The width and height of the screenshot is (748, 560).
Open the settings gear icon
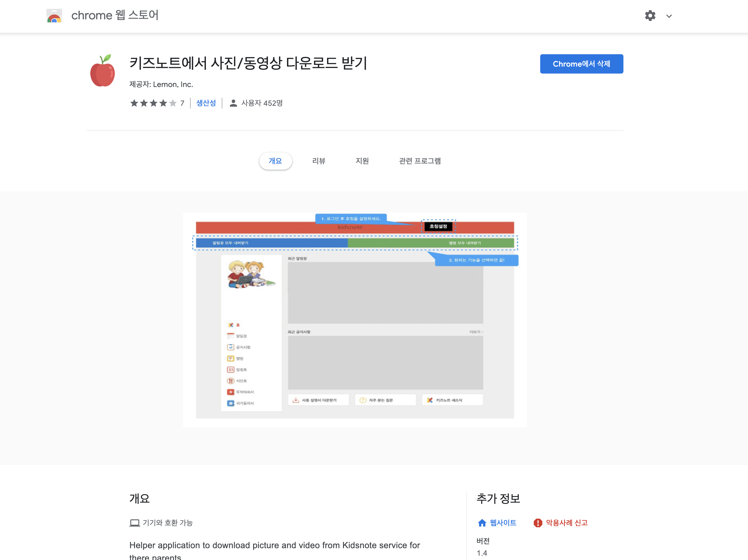tap(650, 16)
